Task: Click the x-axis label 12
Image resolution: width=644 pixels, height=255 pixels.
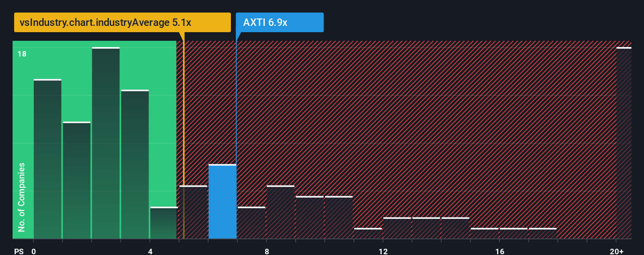Action: (x=383, y=251)
